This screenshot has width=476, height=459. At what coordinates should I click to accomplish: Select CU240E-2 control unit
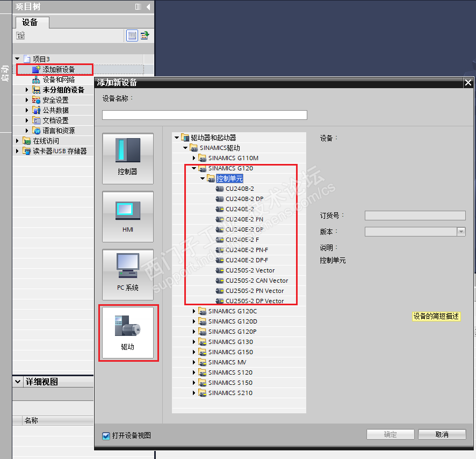[x=240, y=209]
